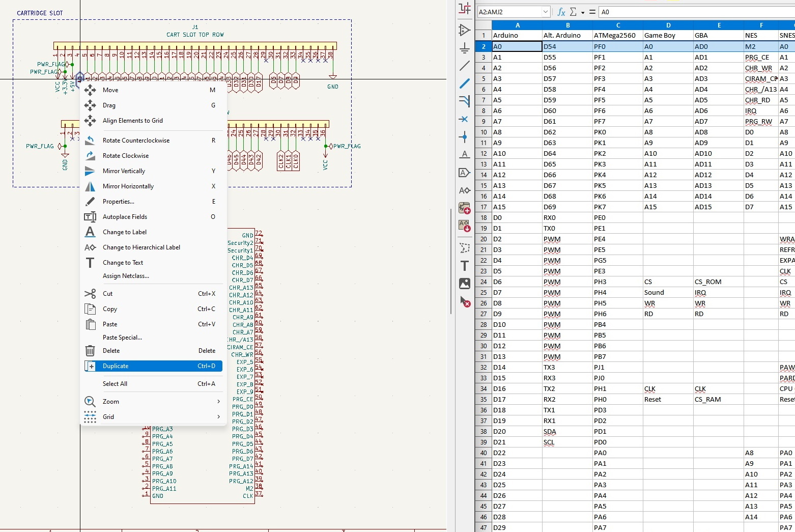795x532 pixels.
Task: Click cell containing 'ATMega2560'
Action: 618,36
